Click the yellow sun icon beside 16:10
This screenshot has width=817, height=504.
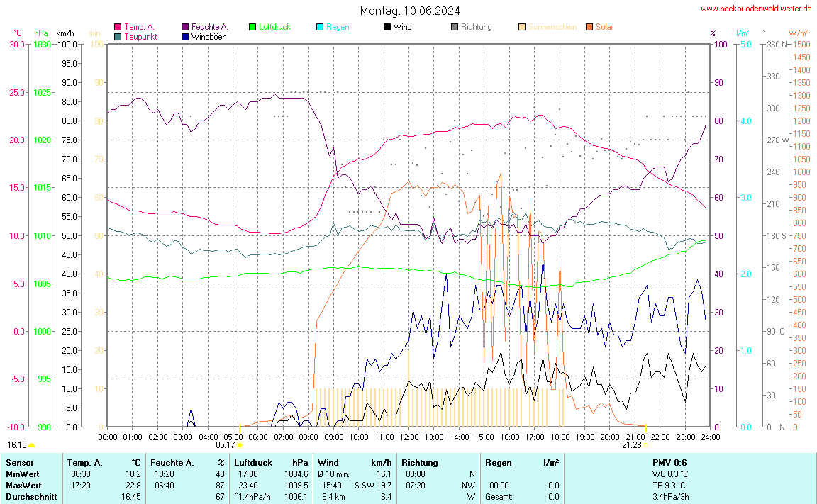[x=32, y=445]
